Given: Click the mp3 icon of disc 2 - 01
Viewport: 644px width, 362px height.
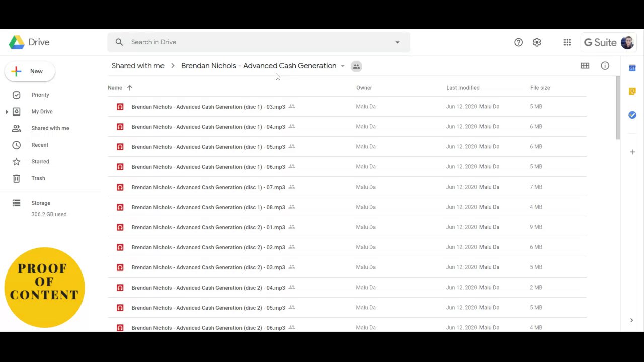Looking at the screenshot, I should pos(120,227).
